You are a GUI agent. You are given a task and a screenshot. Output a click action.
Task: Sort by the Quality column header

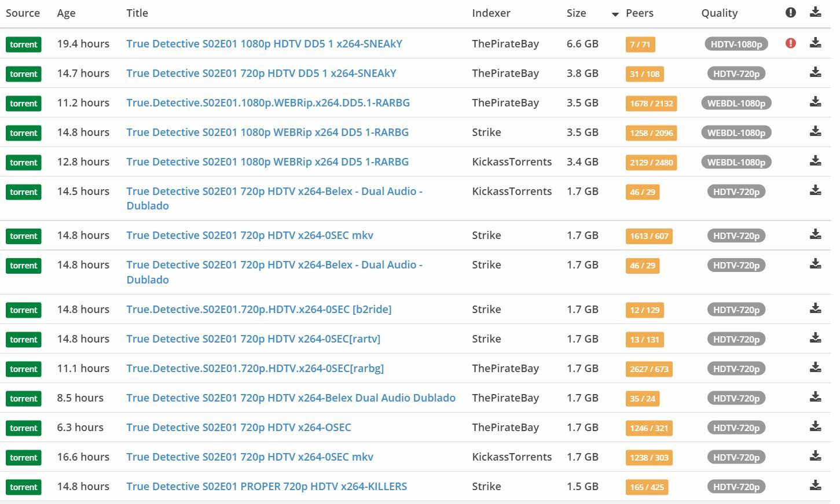click(719, 13)
